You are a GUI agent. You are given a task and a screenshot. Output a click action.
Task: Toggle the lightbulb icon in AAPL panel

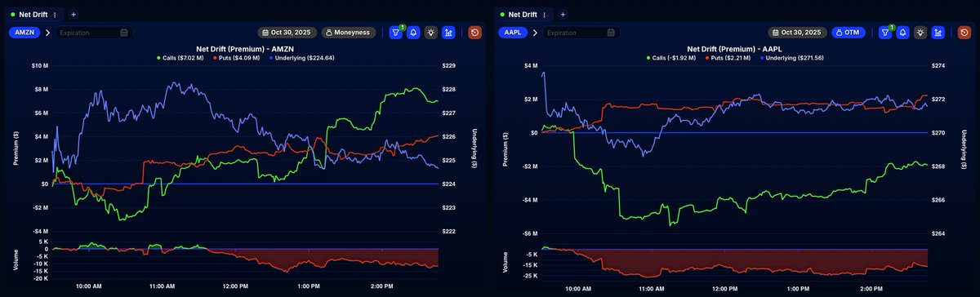coord(921,33)
